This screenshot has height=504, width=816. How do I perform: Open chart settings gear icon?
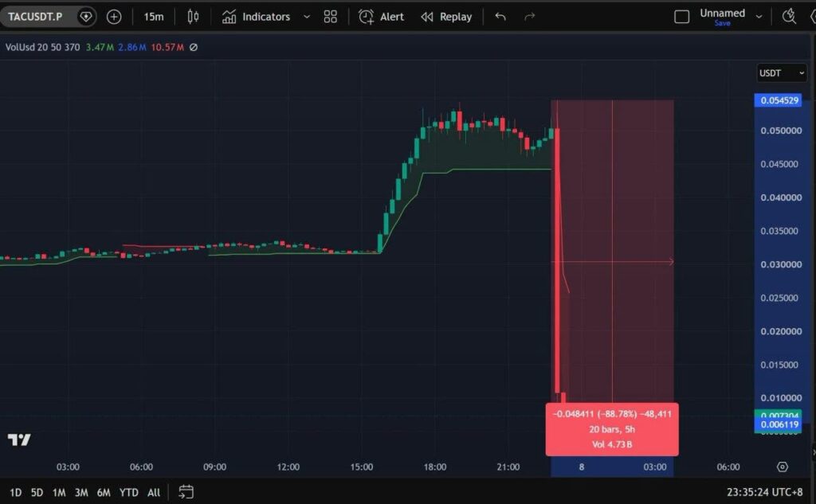[783, 467]
